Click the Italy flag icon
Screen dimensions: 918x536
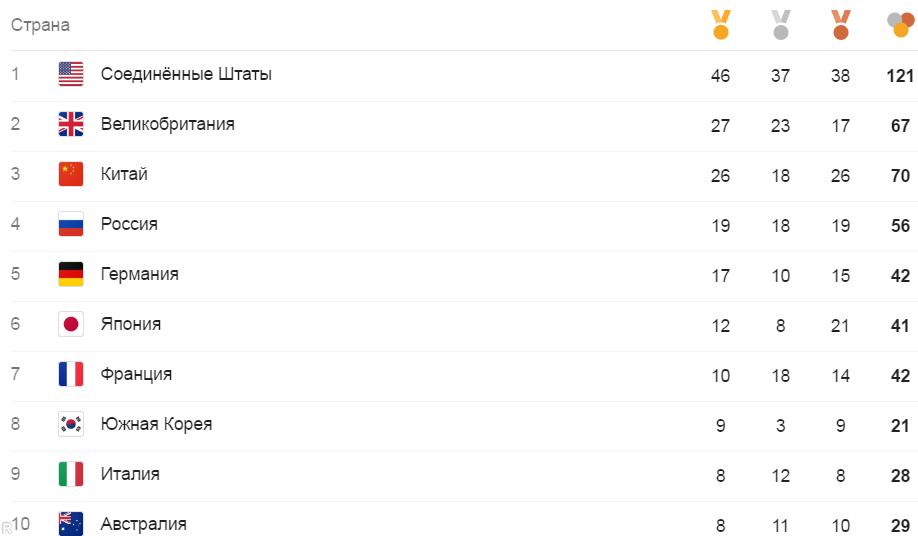[71, 475]
